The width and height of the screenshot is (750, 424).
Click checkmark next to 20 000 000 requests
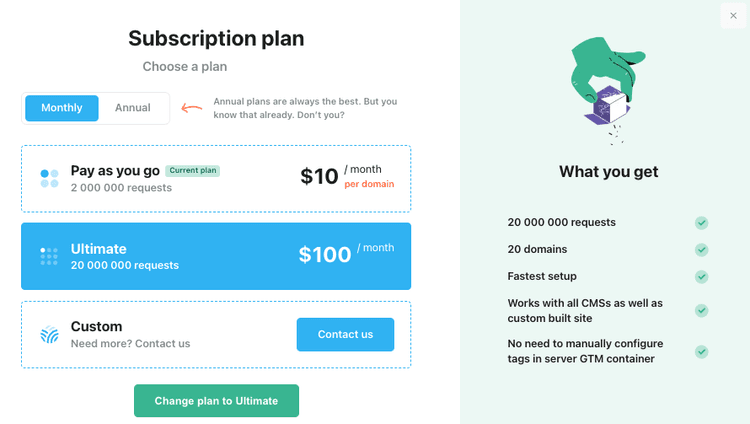702,223
